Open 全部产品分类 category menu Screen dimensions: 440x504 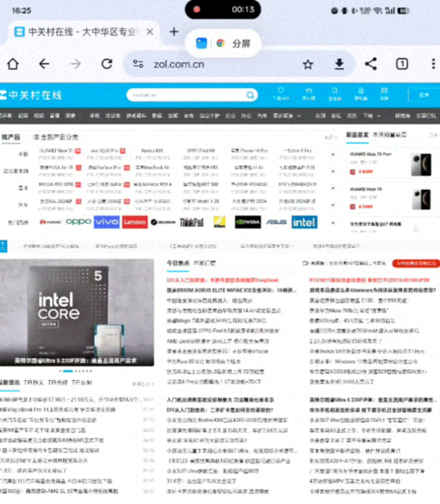56,137
